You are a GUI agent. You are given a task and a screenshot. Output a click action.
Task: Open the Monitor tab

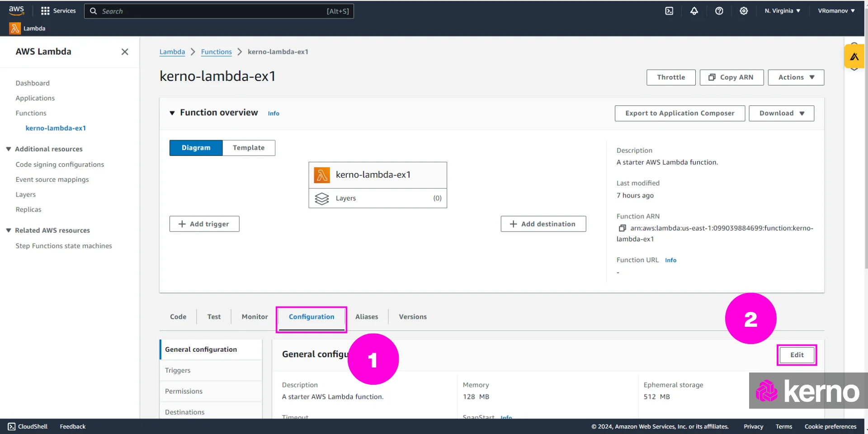click(x=255, y=317)
